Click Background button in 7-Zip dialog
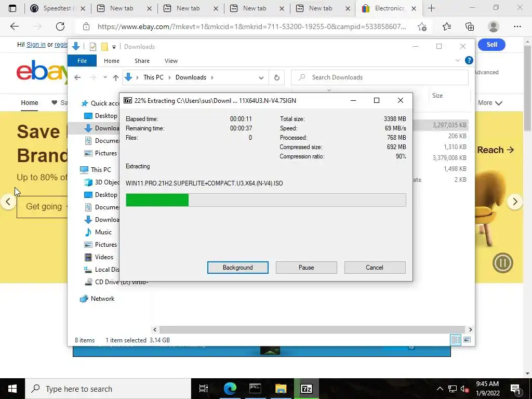 [237, 268]
